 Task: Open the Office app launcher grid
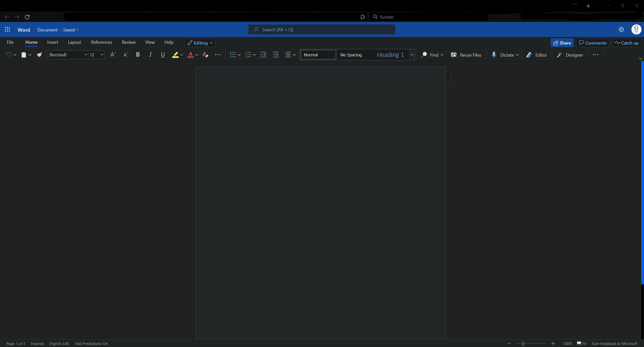click(7, 29)
